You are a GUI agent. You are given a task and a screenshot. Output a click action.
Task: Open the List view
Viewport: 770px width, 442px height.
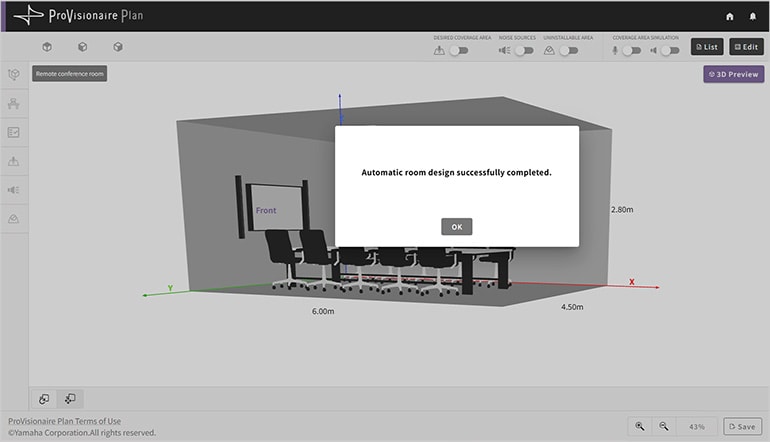(x=706, y=47)
